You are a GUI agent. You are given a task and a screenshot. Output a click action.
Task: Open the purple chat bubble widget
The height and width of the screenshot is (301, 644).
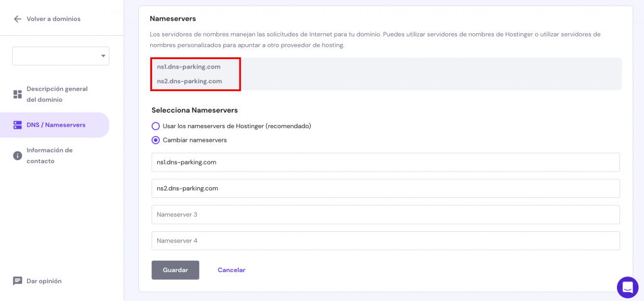627,287
